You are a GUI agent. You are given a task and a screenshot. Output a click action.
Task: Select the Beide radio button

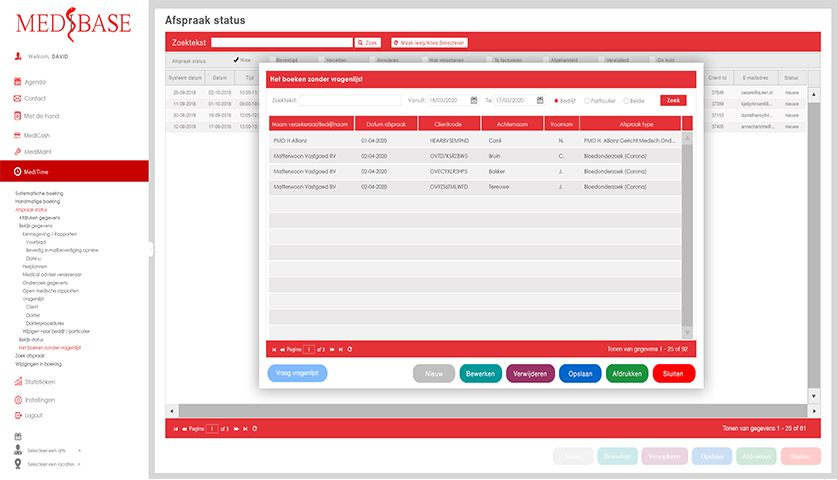tap(626, 100)
